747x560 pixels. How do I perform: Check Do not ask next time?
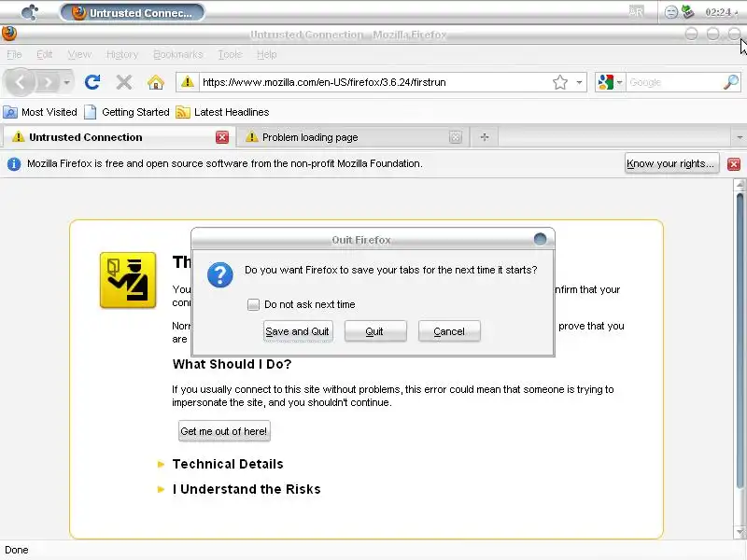point(253,304)
